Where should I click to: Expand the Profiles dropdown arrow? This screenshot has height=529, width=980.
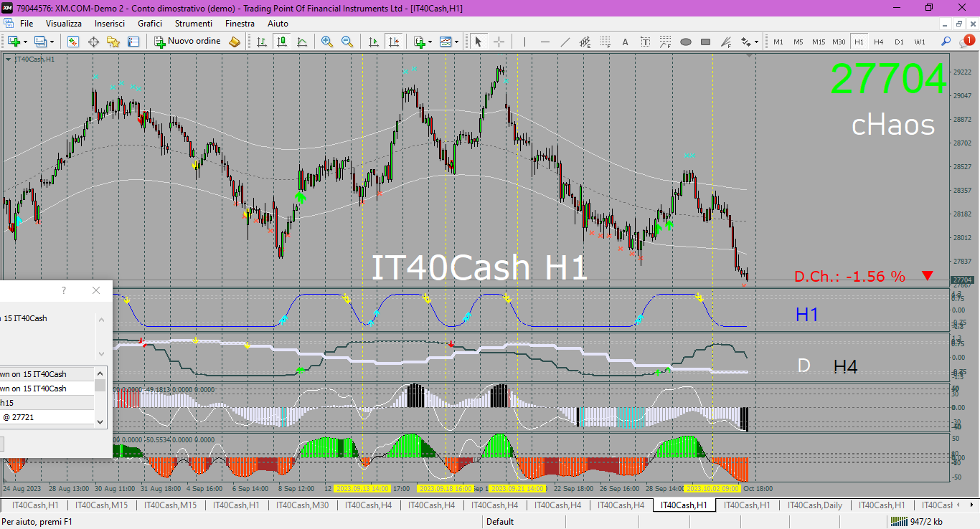coord(52,42)
